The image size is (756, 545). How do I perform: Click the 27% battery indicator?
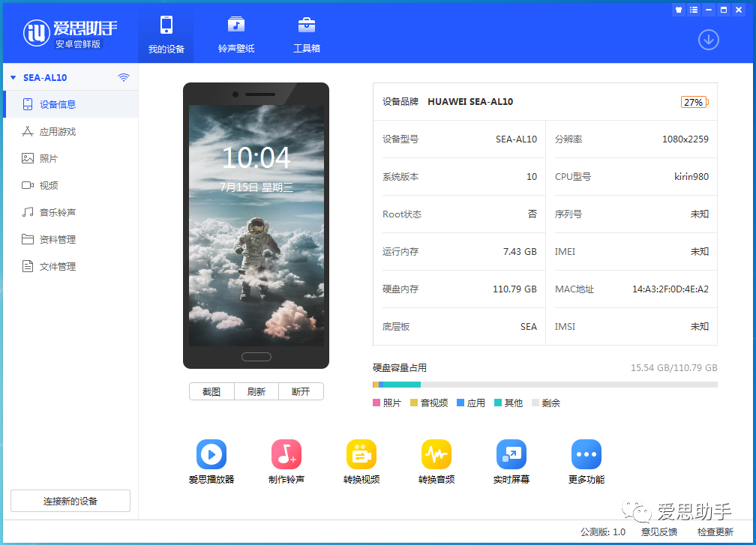(x=694, y=102)
